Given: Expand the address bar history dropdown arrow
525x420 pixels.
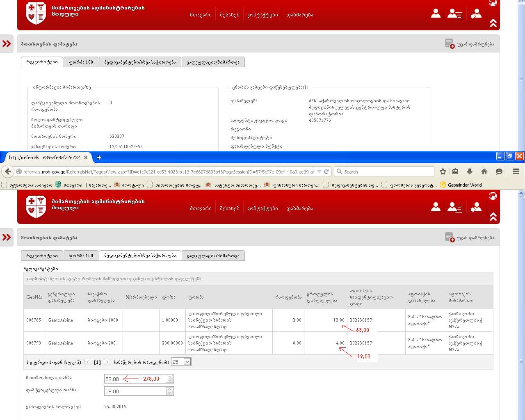Looking at the screenshot, I should 319,171.
